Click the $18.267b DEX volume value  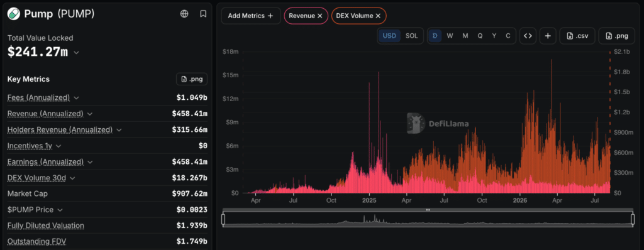[x=190, y=178]
